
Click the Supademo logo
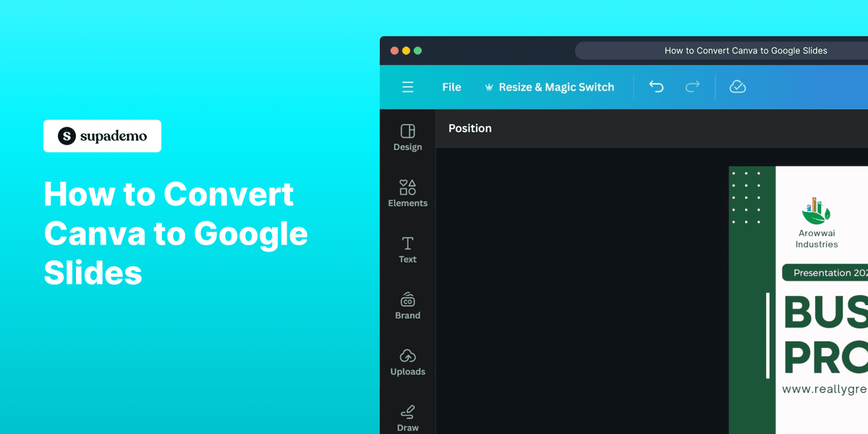point(102,136)
